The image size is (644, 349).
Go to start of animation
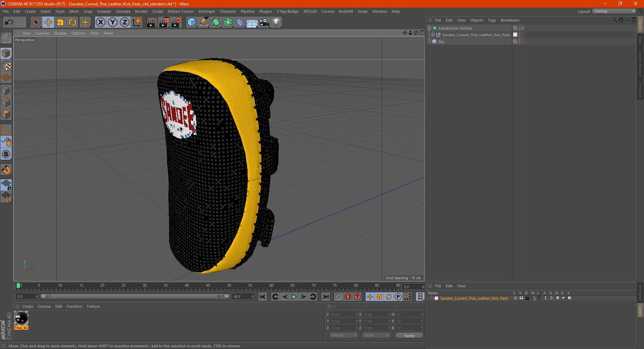(263, 297)
